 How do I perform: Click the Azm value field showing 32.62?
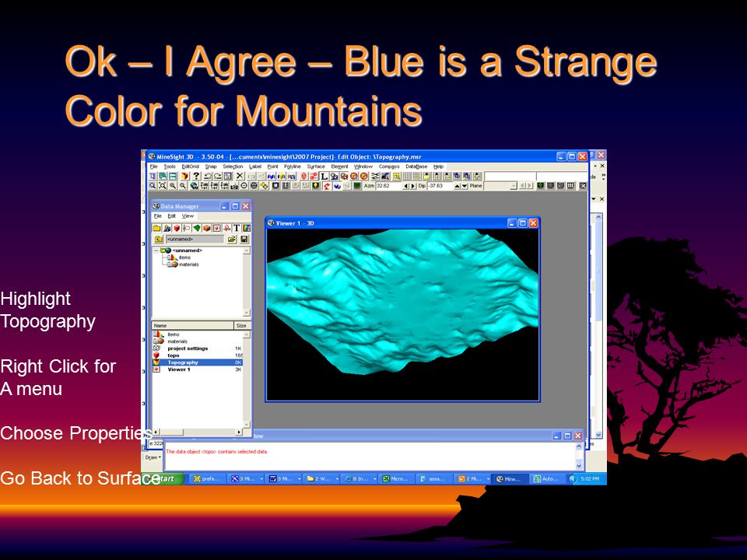389,186
